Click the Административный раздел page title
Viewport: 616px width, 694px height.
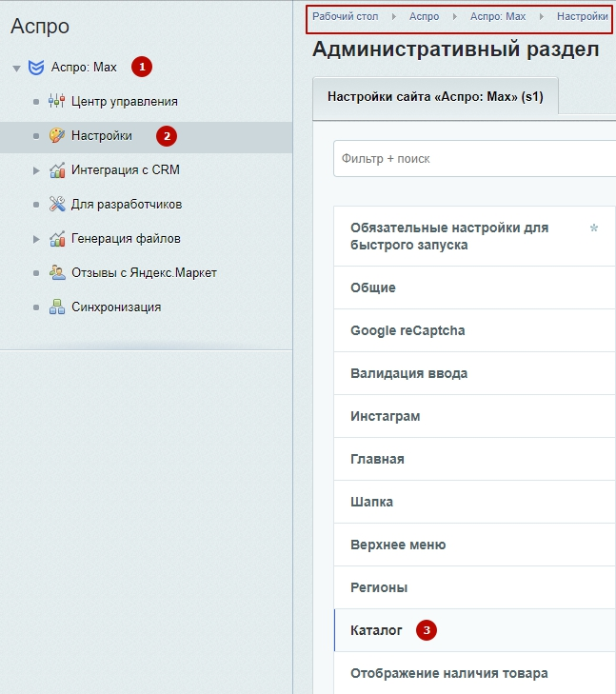(455, 50)
